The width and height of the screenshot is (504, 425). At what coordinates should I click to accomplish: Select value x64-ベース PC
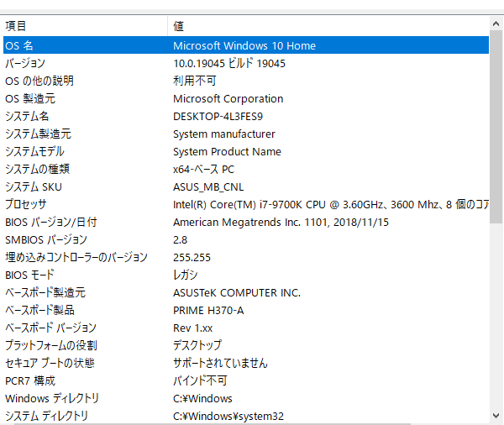pyautogui.click(x=204, y=169)
